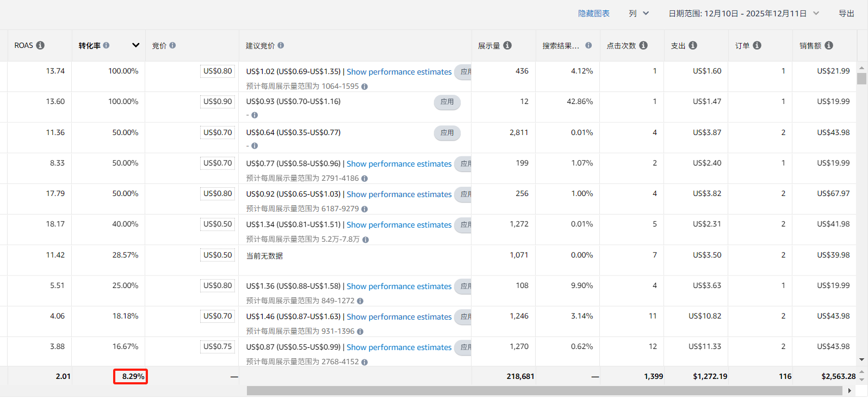
Task: Apply suggested bid US$0.64 with 应用 button
Action: tap(447, 133)
